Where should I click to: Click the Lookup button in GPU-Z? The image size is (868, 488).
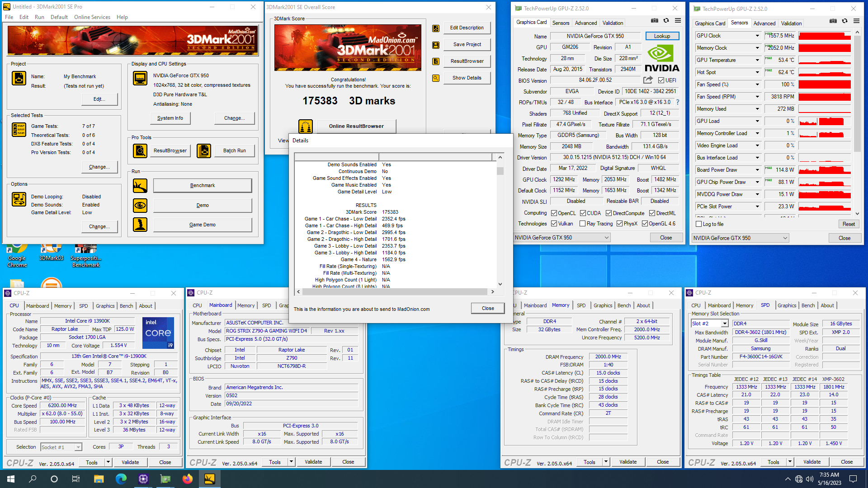click(x=662, y=36)
